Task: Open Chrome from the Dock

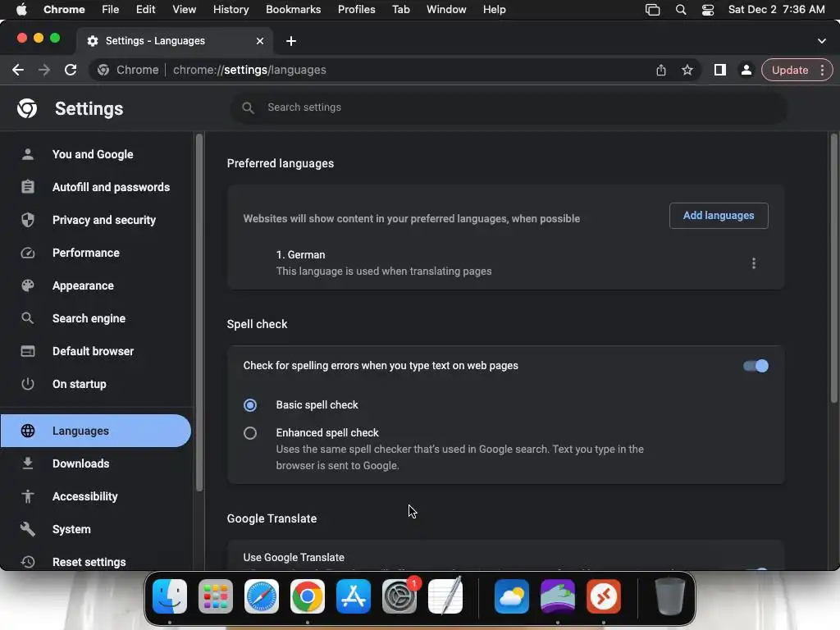Action: [308, 596]
